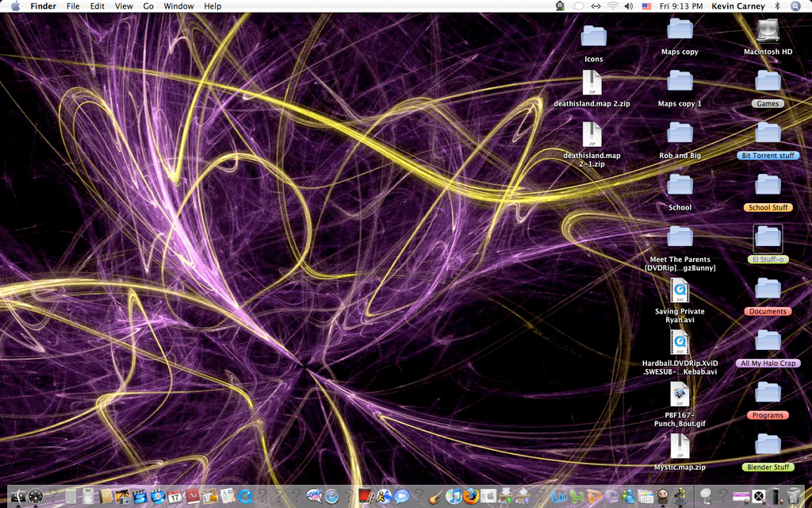812x508 pixels.
Task: Open the Apple menu
Action: 16,6
